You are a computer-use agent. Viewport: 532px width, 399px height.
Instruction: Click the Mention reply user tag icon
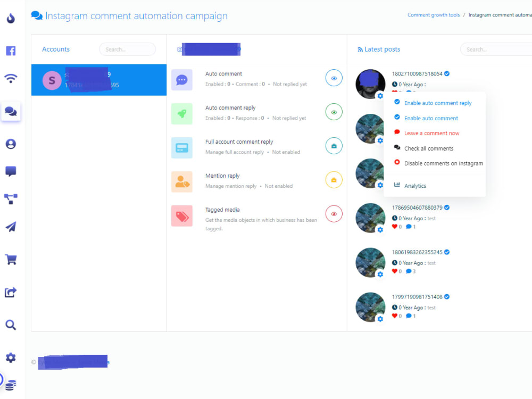pos(182,182)
